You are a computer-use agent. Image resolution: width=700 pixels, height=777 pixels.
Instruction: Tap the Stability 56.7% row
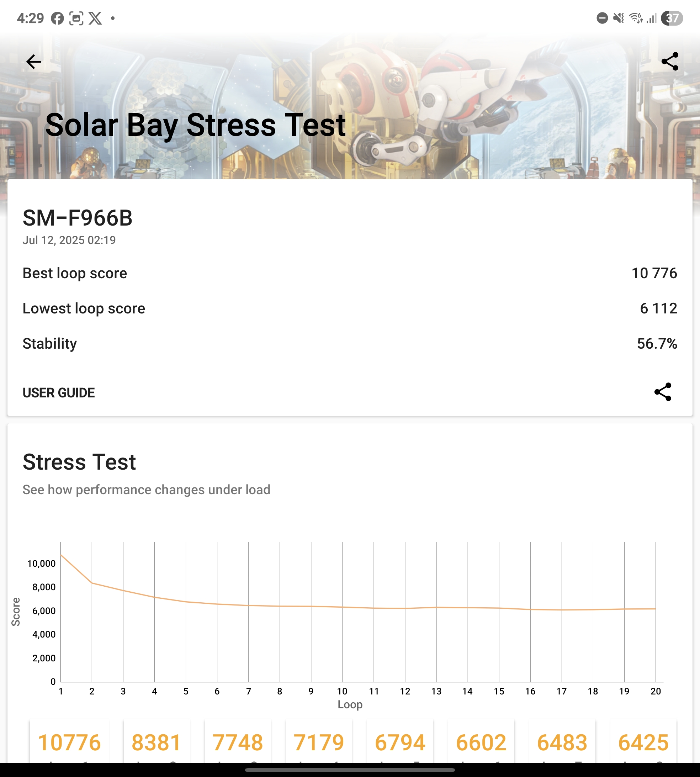(x=349, y=344)
